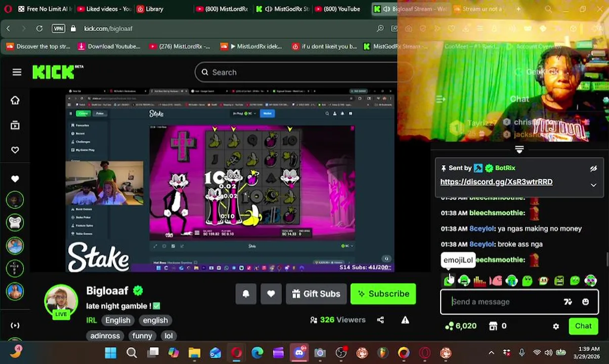Open the outlined heart Following sidebar icon

coord(15,150)
